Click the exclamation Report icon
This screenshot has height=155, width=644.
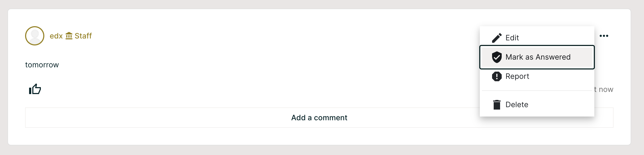(x=497, y=76)
